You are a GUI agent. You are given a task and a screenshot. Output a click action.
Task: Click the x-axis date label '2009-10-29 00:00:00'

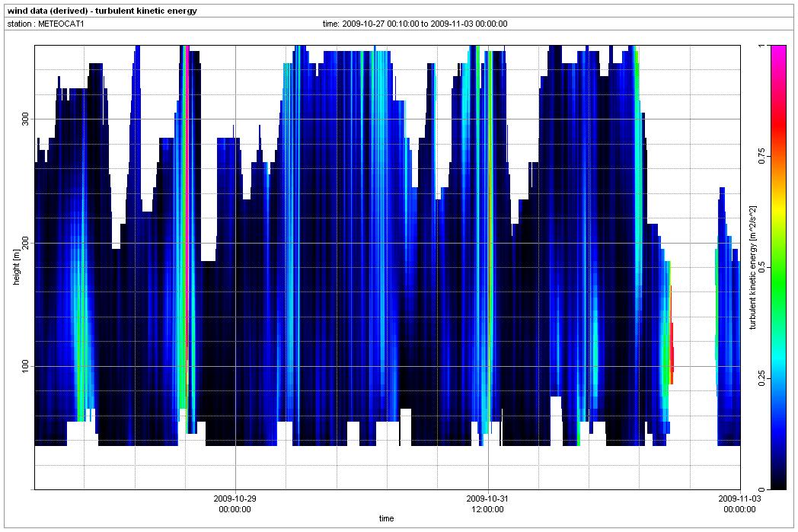pos(235,504)
